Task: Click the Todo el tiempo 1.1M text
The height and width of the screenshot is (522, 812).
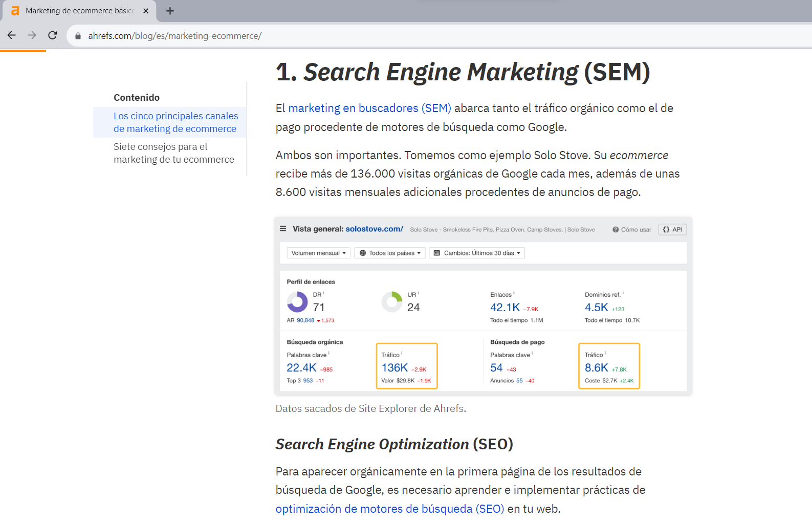Action: [x=517, y=320]
